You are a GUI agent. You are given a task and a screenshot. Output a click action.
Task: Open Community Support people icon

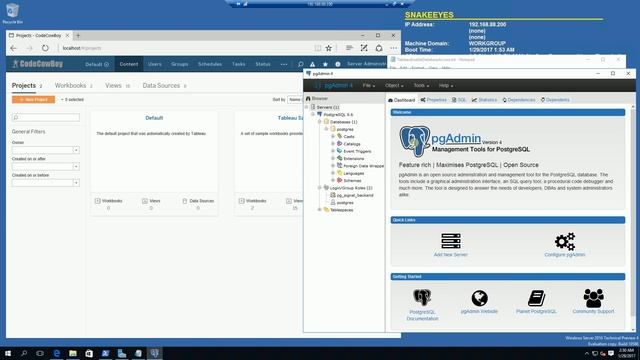point(593,298)
